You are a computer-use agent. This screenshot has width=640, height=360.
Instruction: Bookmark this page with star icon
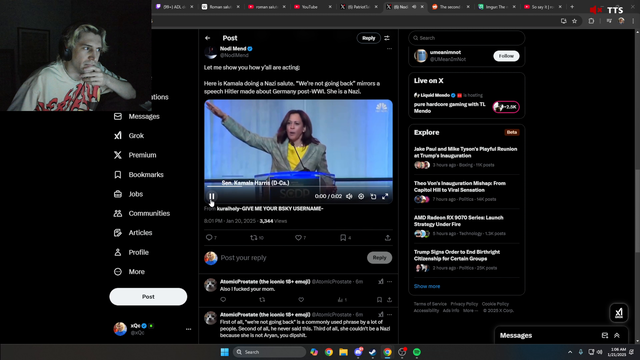pyautogui.click(x=574, y=21)
